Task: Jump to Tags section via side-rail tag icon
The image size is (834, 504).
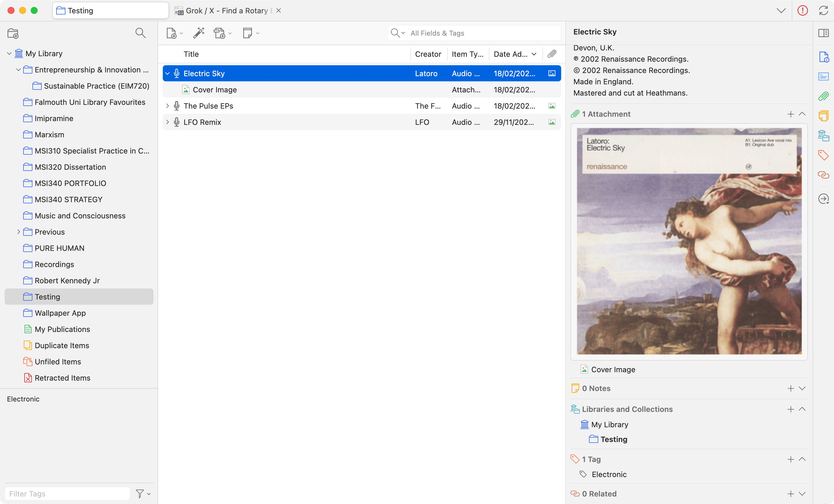Action: coord(823,155)
